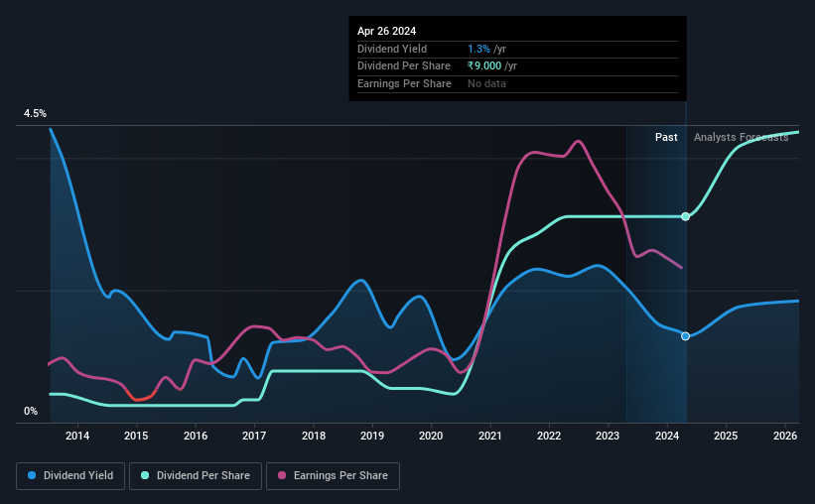
Task: Click the teal Dividend Per Share legend dot
Action: click(x=145, y=475)
